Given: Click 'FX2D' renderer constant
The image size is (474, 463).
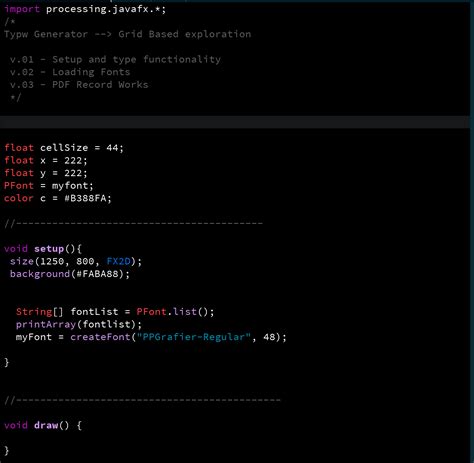Looking at the screenshot, I should click(x=118, y=261).
